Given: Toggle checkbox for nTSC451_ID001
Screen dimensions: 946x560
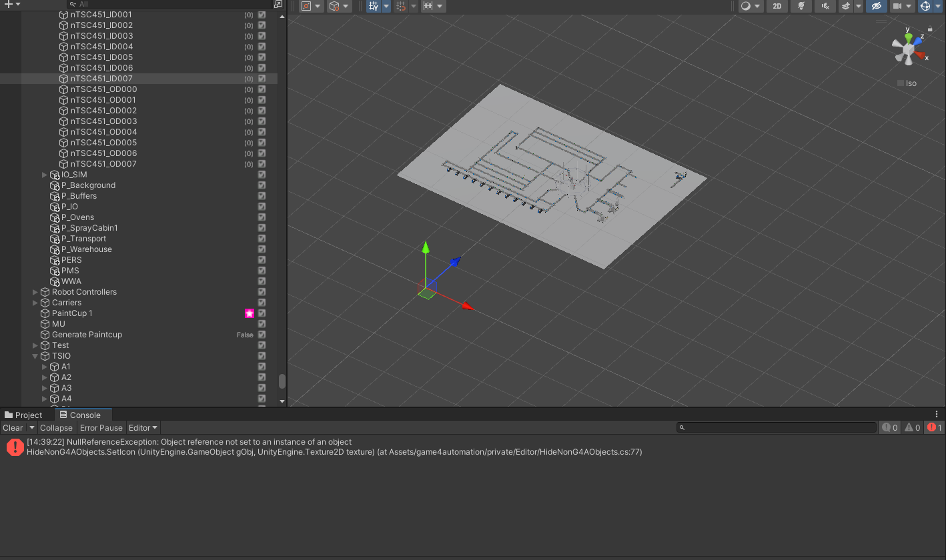Looking at the screenshot, I should click(262, 15).
